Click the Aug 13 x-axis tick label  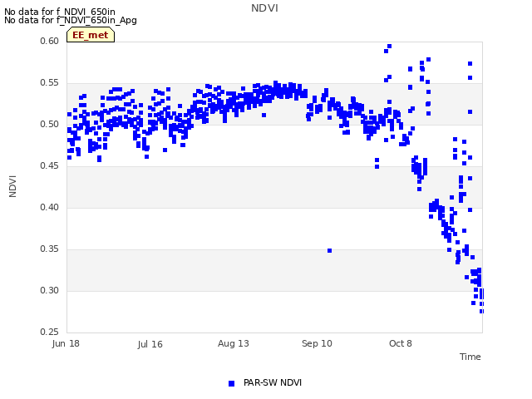(x=234, y=343)
